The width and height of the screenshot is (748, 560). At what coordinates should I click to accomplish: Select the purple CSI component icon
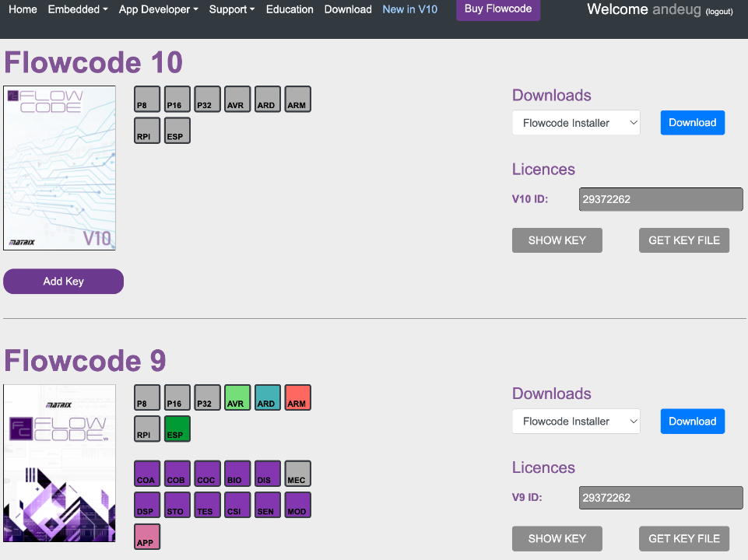coord(237,506)
